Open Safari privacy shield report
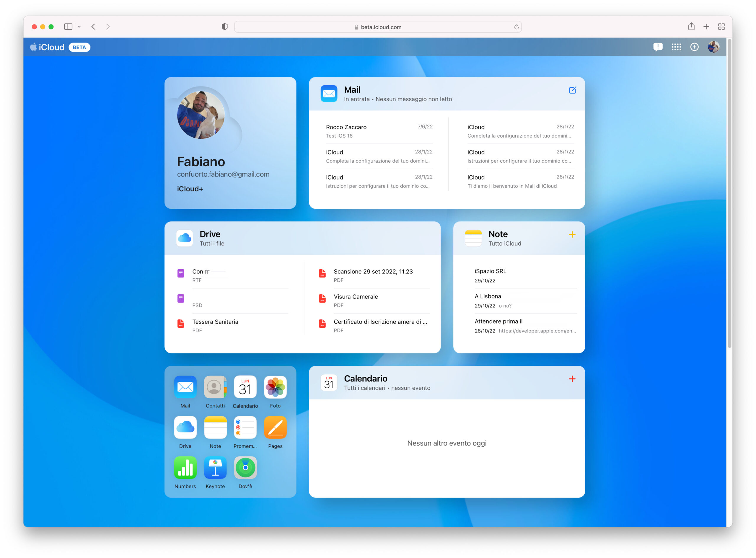 [225, 27]
